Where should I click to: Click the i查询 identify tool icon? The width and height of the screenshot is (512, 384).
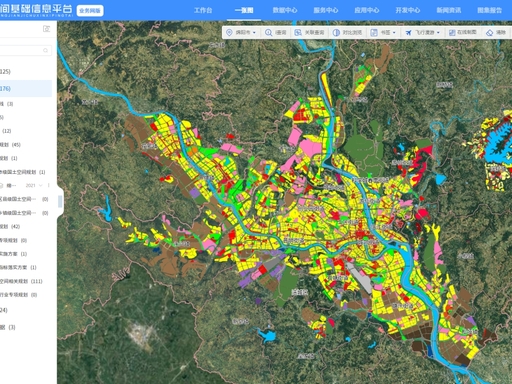pyautogui.click(x=268, y=32)
